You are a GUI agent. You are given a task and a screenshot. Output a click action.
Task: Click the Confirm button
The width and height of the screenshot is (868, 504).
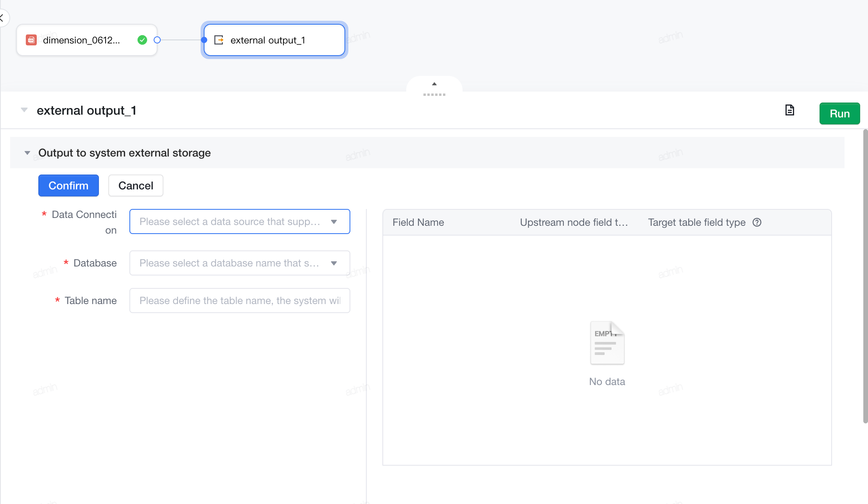(68, 185)
